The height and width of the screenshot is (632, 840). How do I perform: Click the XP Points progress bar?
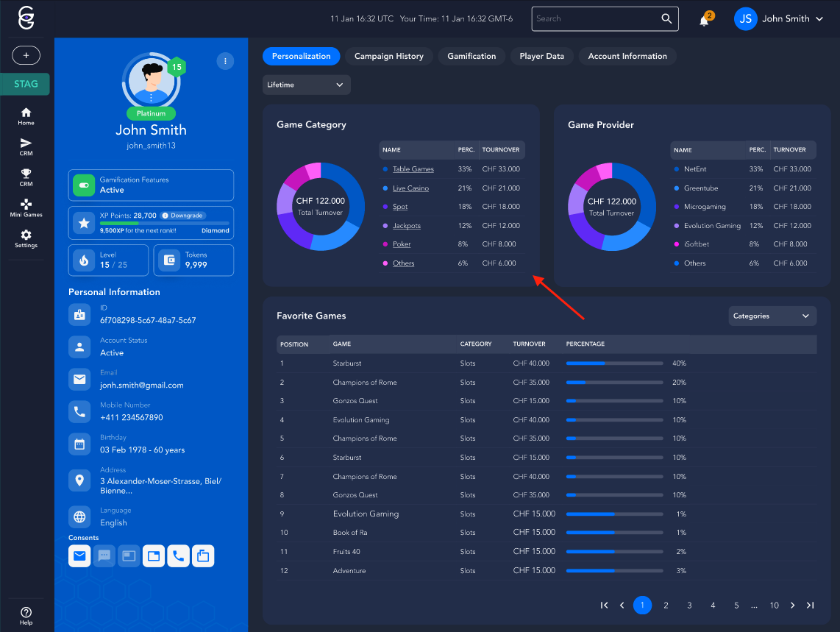(x=164, y=223)
